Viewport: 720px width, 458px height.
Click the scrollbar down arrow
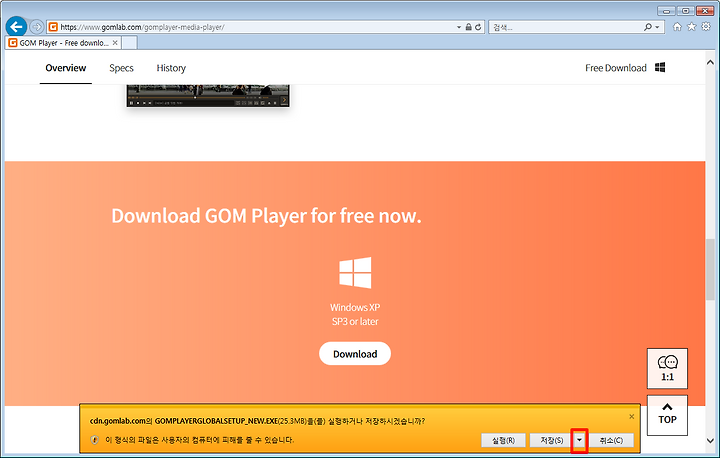pos(710,441)
